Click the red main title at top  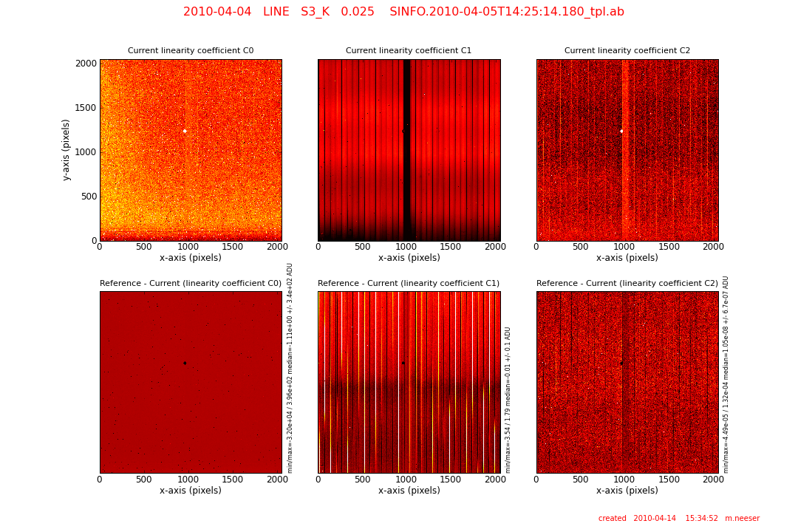403,12
